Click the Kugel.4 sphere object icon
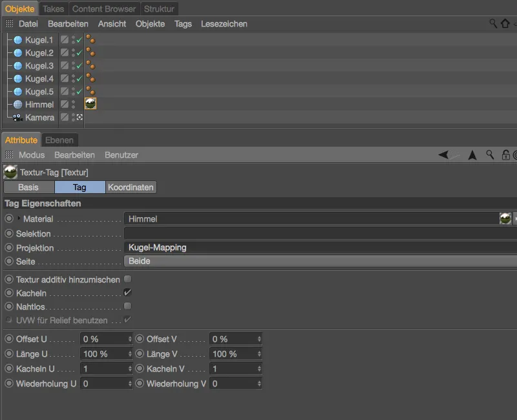The width and height of the screenshot is (517, 420). 18,79
